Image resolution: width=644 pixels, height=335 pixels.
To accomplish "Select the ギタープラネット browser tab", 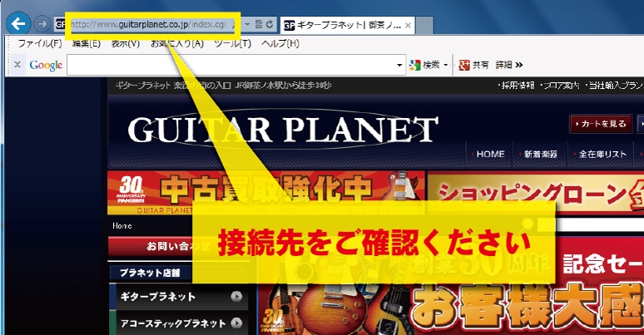I will point(348,26).
